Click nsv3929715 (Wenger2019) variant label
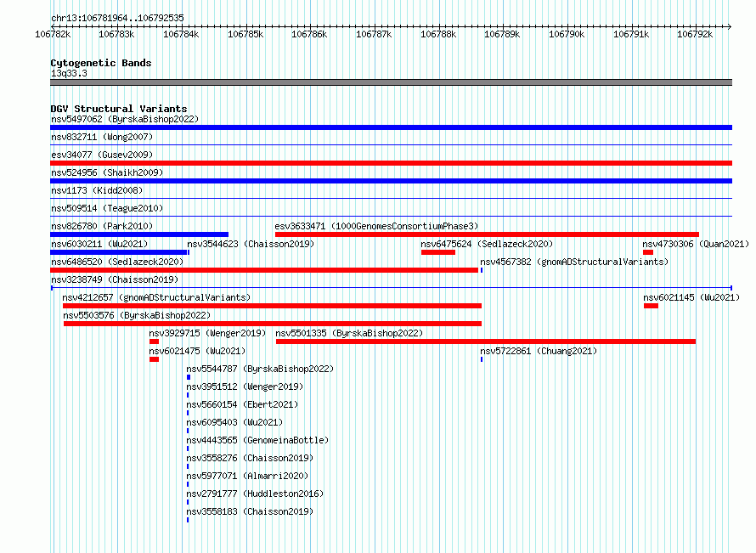The height and width of the screenshot is (553, 756). [x=207, y=333]
